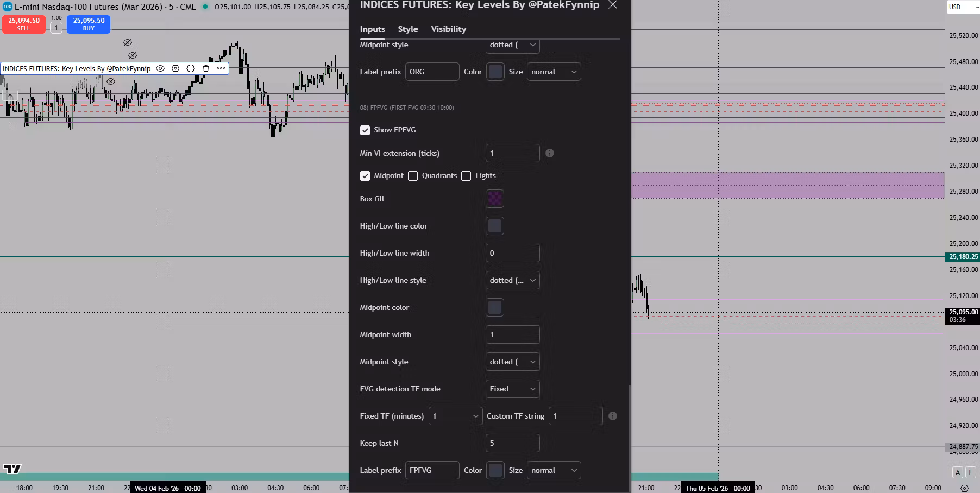Switch to the Style tab

pos(407,29)
